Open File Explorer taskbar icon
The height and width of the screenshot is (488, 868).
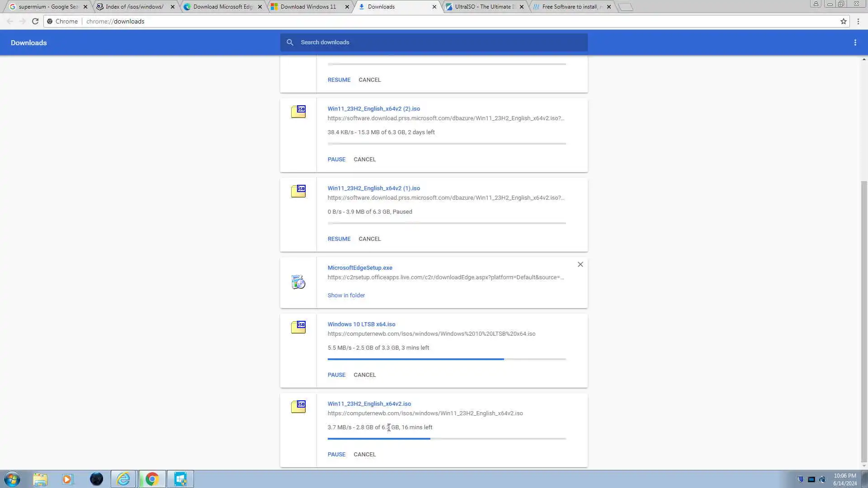[x=40, y=479]
